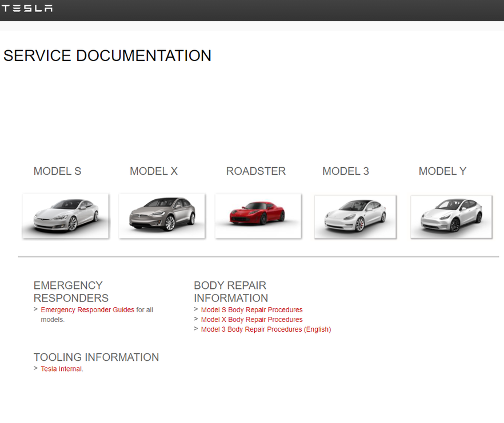Open Model X Body Repair Procedures
This screenshot has width=504, height=423.
point(251,319)
